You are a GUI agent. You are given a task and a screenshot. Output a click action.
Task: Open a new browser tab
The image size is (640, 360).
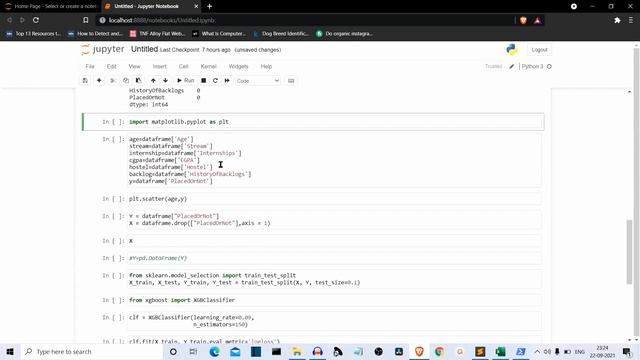tap(209, 7)
